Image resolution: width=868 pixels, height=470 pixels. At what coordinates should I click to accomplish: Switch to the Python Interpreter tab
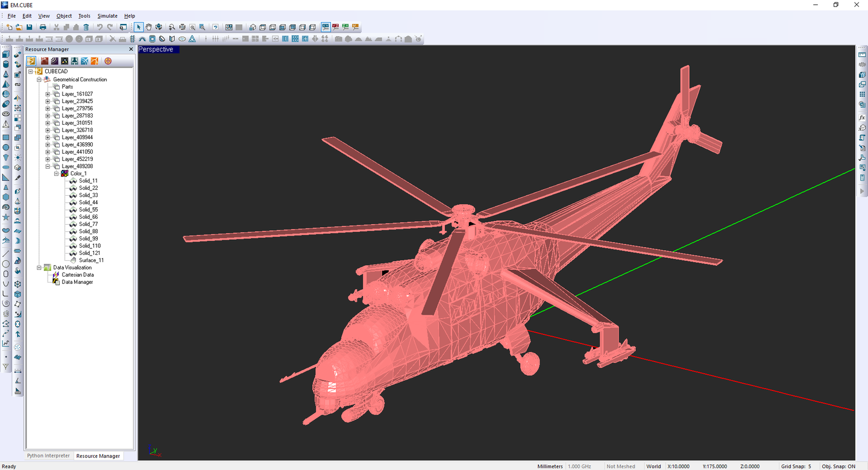click(x=48, y=456)
